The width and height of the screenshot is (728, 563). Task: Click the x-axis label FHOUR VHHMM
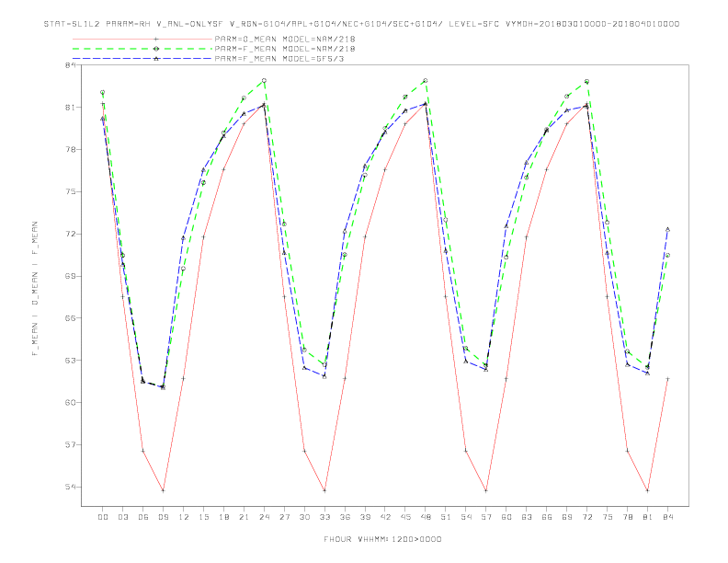(x=382, y=539)
